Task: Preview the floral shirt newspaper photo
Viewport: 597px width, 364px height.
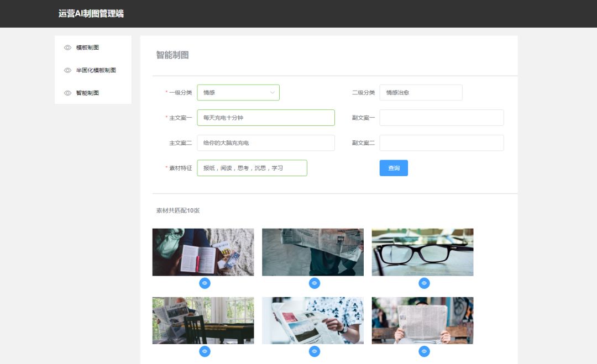Action: coord(315,351)
